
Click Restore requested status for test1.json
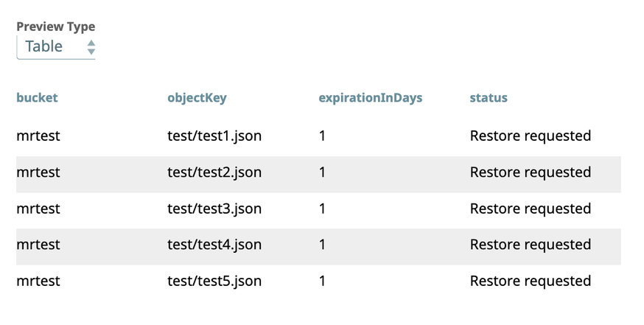530,136
